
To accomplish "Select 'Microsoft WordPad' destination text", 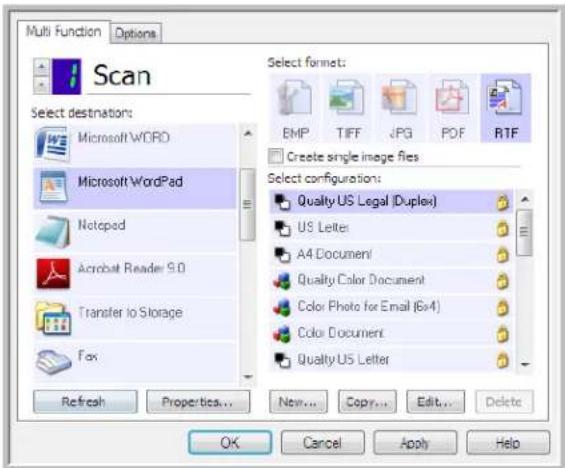I will pos(130,182).
